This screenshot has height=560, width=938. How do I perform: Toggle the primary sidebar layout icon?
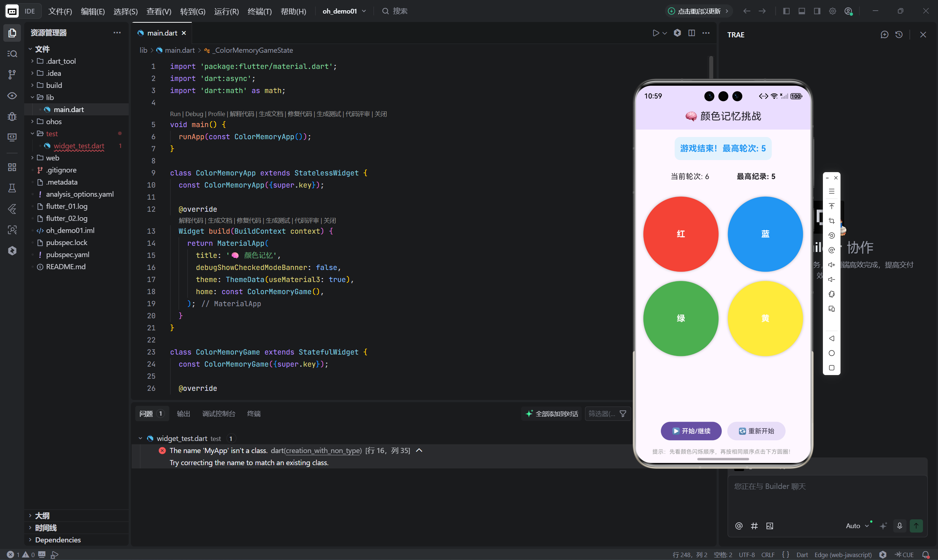(786, 11)
